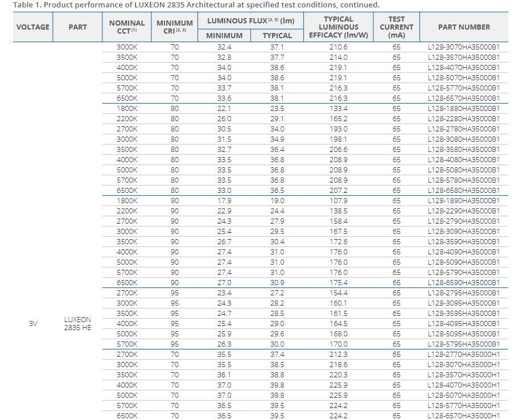The image size is (515, 420).
Task: Click the TYPICAL LUMINOUS EFFICACY header
Action: click(x=339, y=27)
